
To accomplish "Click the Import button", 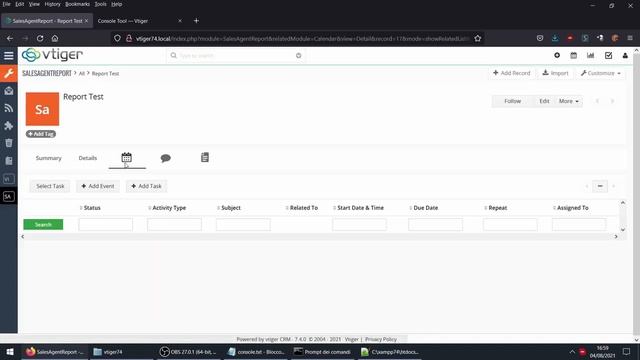I will (x=555, y=73).
